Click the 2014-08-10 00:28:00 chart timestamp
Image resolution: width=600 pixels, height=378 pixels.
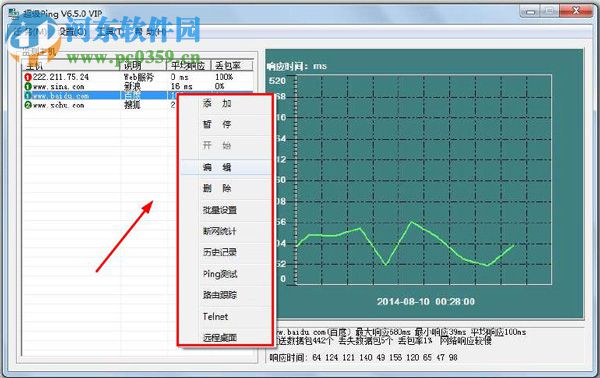(426, 301)
